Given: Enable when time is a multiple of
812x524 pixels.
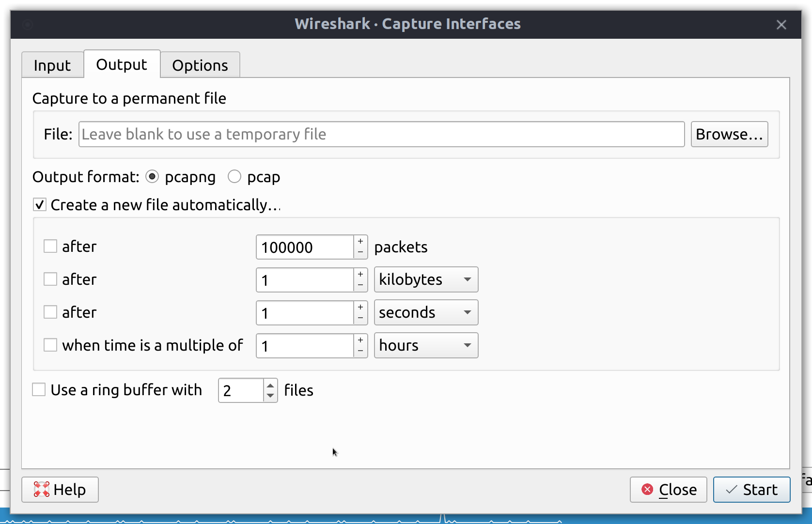Looking at the screenshot, I should point(50,345).
